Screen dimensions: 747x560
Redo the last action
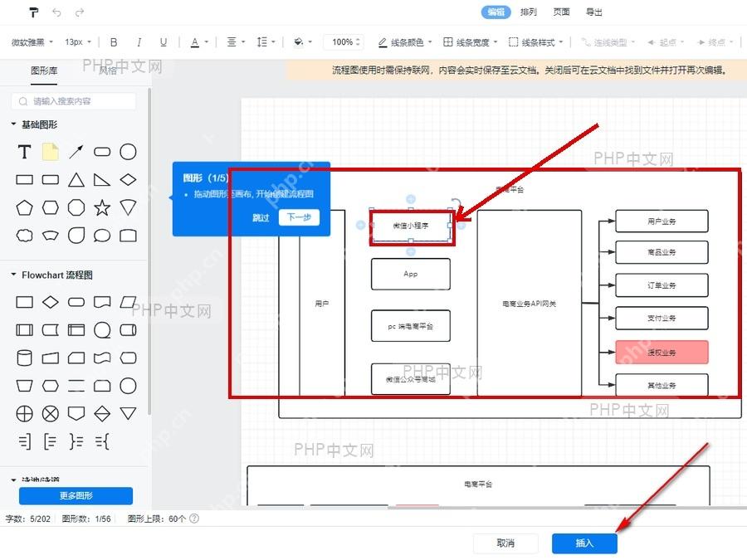(80, 12)
